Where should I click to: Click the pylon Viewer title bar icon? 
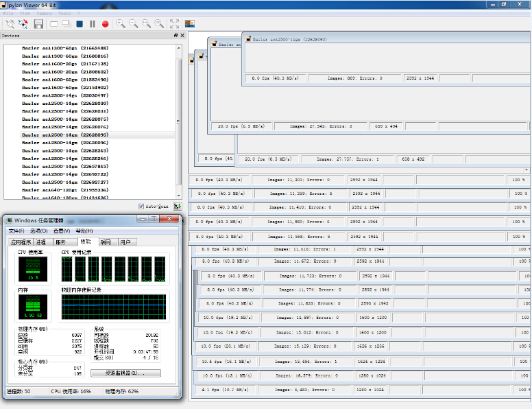click(x=3, y=5)
